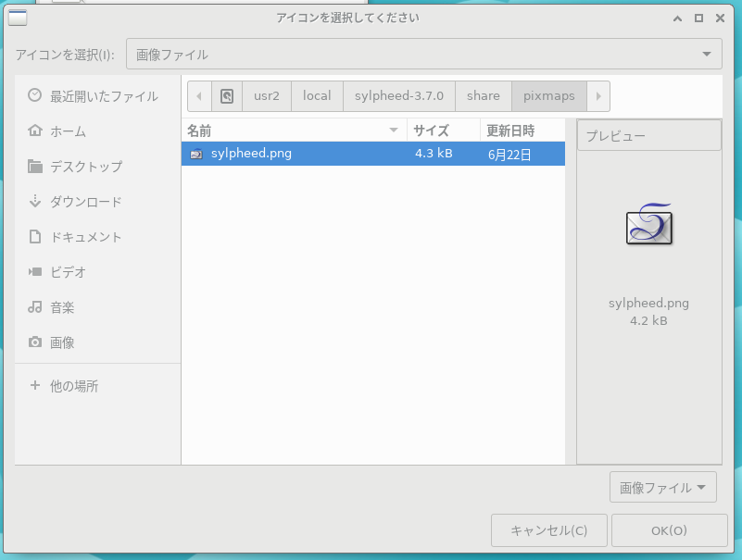Screen dimensions: 742x560
Task: Open the 画像ファイル icon source dropdown at top
Action: pos(424,54)
